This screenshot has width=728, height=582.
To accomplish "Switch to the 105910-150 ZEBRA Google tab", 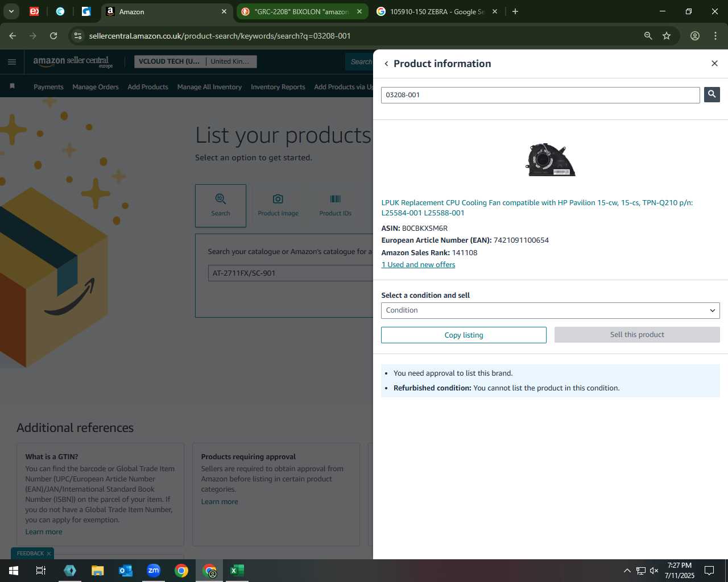I will (x=437, y=11).
